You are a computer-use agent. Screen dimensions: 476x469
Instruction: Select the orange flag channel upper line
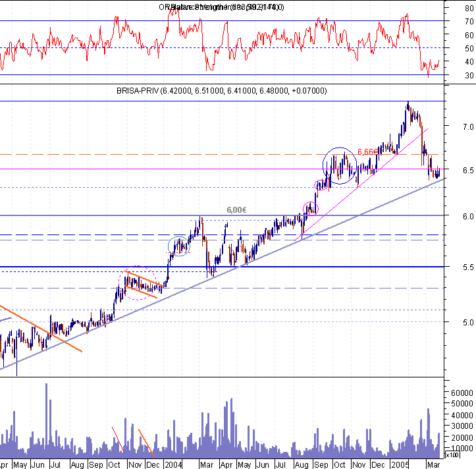[x=144, y=279]
